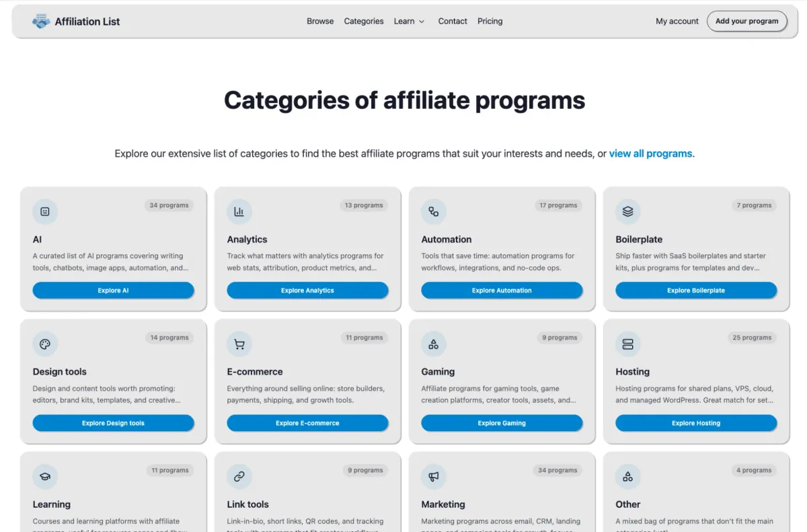Follow the view all programs link
Viewport: 807px width, 532px height.
pyautogui.click(x=650, y=153)
